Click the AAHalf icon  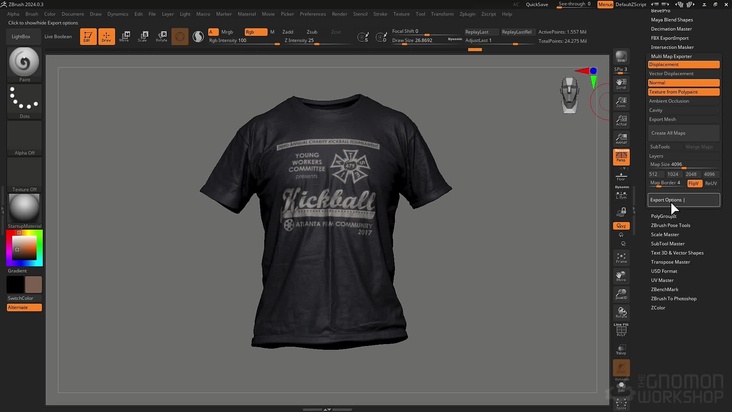click(621, 138)
